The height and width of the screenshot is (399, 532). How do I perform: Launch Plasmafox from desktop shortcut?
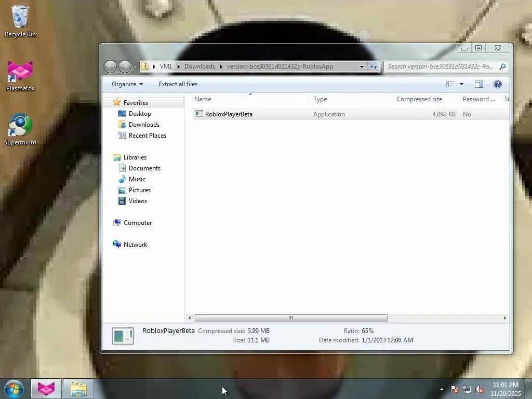[20, 76]
